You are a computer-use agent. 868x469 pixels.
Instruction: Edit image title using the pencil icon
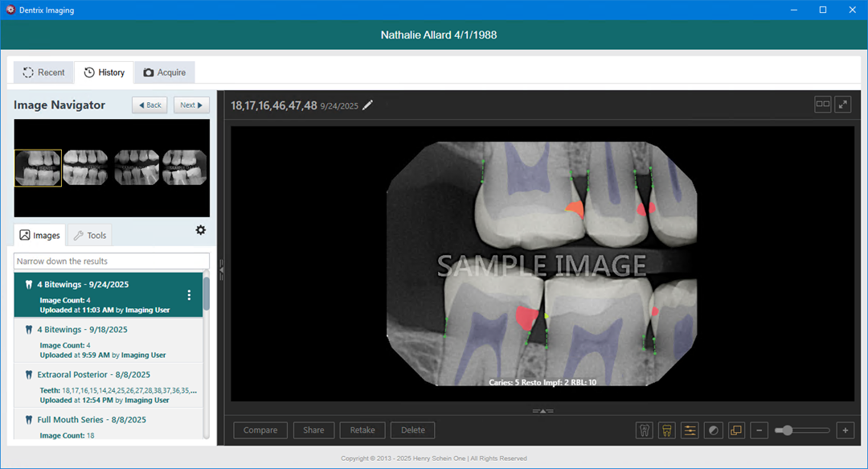tap(368, 105)
